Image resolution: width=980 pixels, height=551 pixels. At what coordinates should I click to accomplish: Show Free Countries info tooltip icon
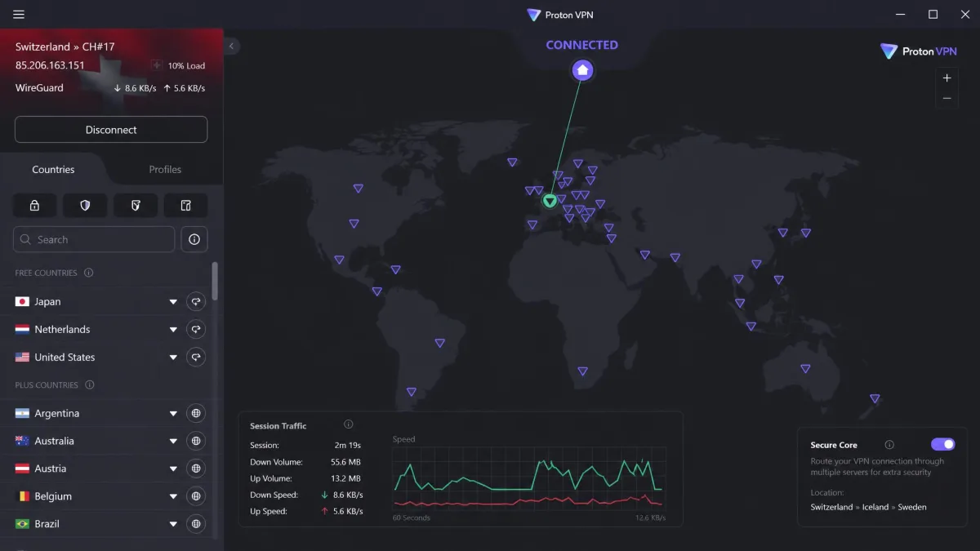coord(89,273)
